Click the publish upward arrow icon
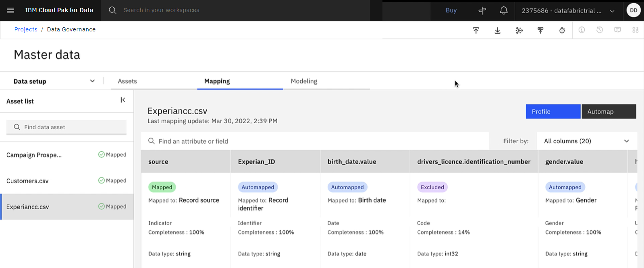This screenshot has height=268, width=644. (x=540, y=31)
